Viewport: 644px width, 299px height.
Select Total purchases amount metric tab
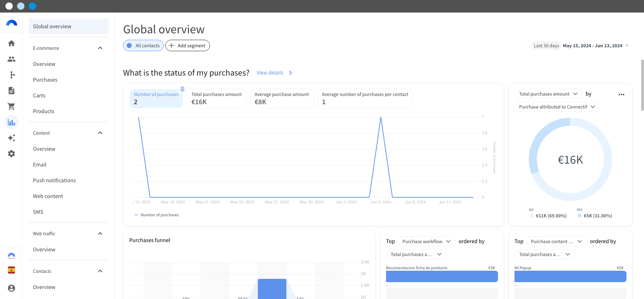pyautogui.click(x=216, y=98)
